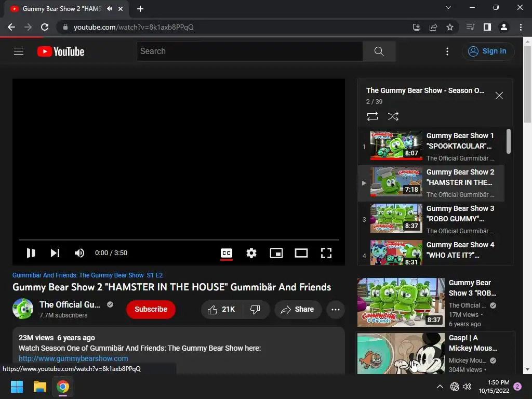Go back in browser
This screenshot has width=532, height=399.
[11, 27]
